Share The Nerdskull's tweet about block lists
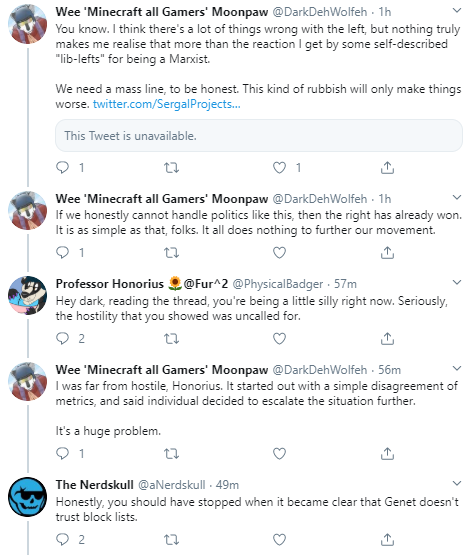The image size is (471, 555). pyautogui.click(x=387, y=540)
